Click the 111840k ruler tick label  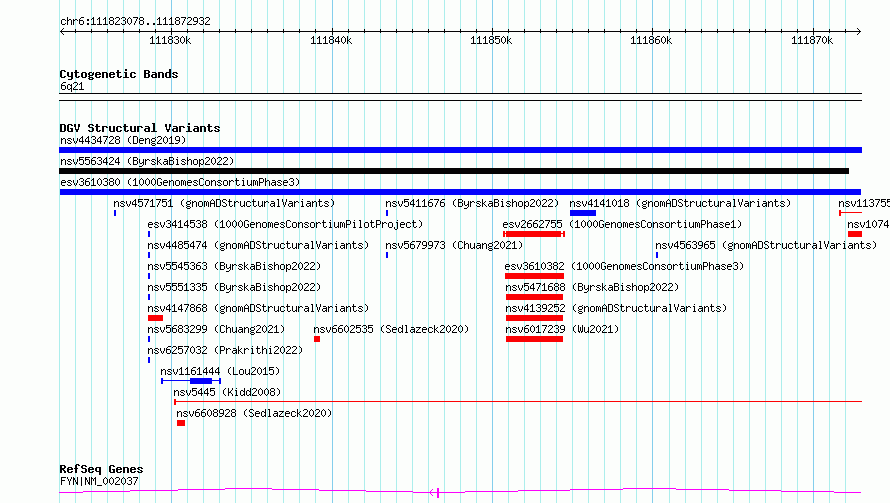tap(331, 40)
